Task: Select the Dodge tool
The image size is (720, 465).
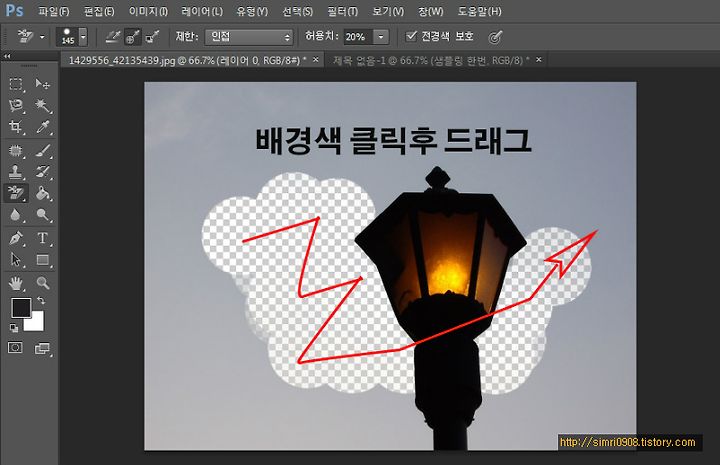Action: [x=43, y=215]
